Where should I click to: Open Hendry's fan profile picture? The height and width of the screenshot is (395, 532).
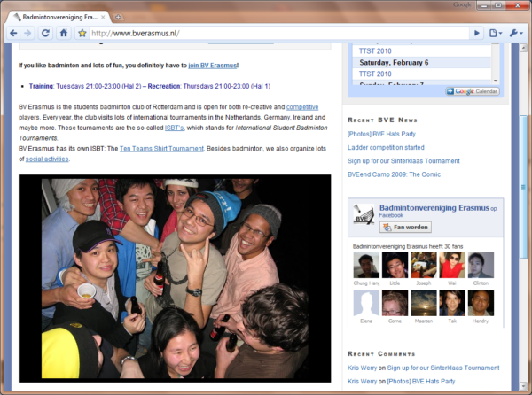click(x=481, y=303)
